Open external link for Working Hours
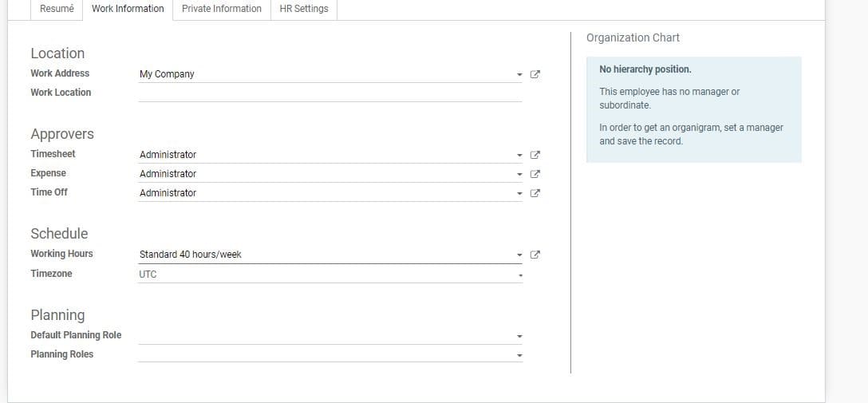Screen dimensions: 868x403 535,255
